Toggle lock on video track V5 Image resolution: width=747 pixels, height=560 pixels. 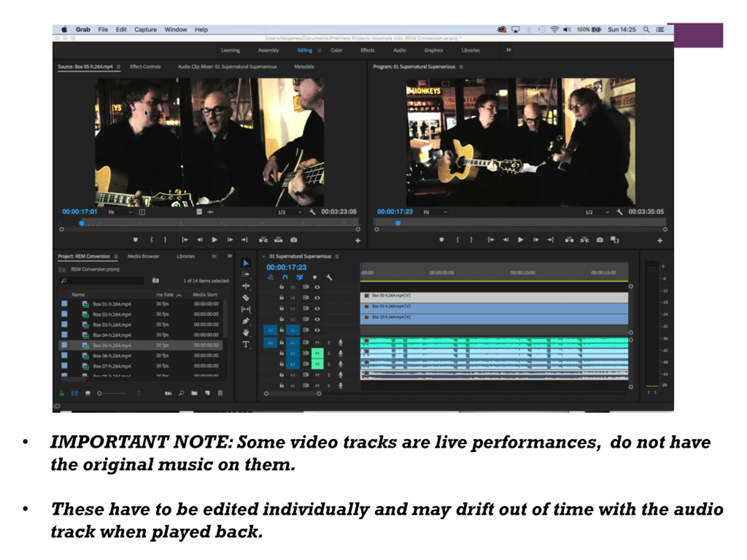(x=281, y=287)
